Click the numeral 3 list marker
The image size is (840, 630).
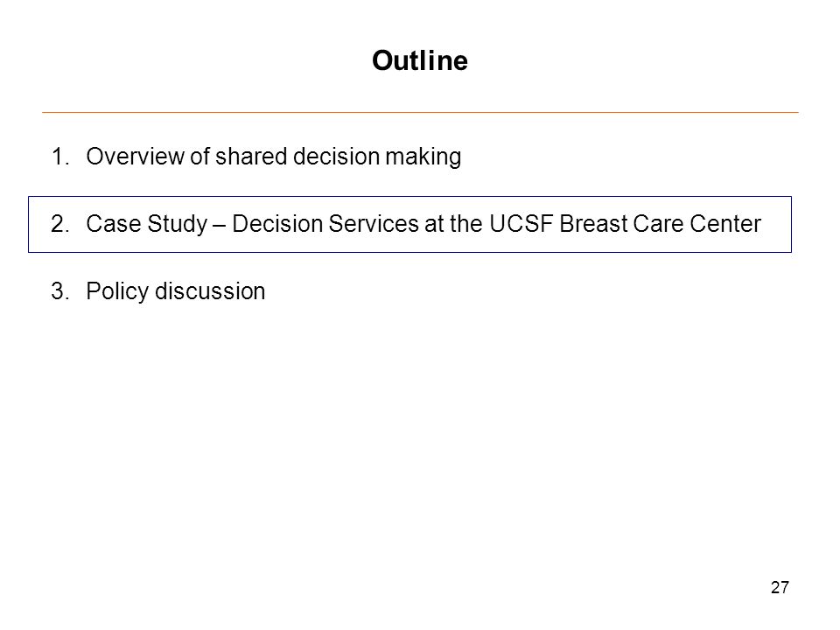60,291
